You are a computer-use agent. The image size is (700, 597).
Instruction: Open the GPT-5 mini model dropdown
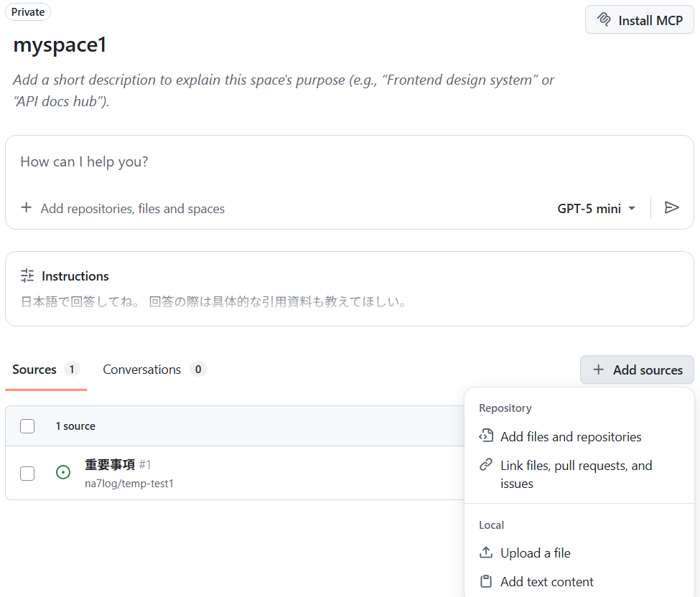click(597, 208)
